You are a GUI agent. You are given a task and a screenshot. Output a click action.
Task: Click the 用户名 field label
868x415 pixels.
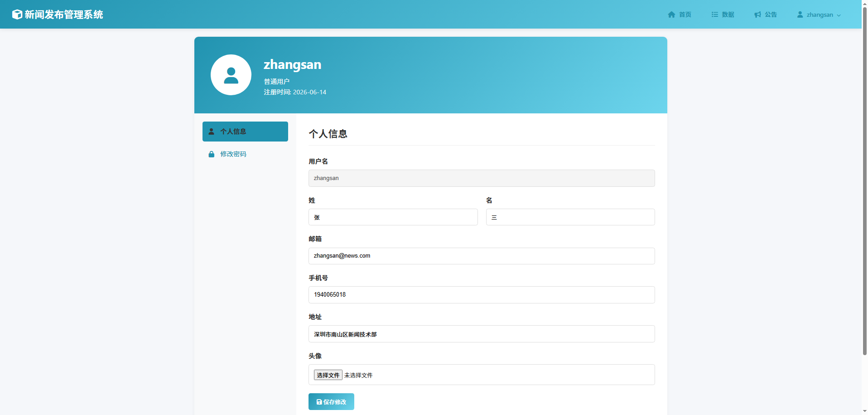click(318, 161)
